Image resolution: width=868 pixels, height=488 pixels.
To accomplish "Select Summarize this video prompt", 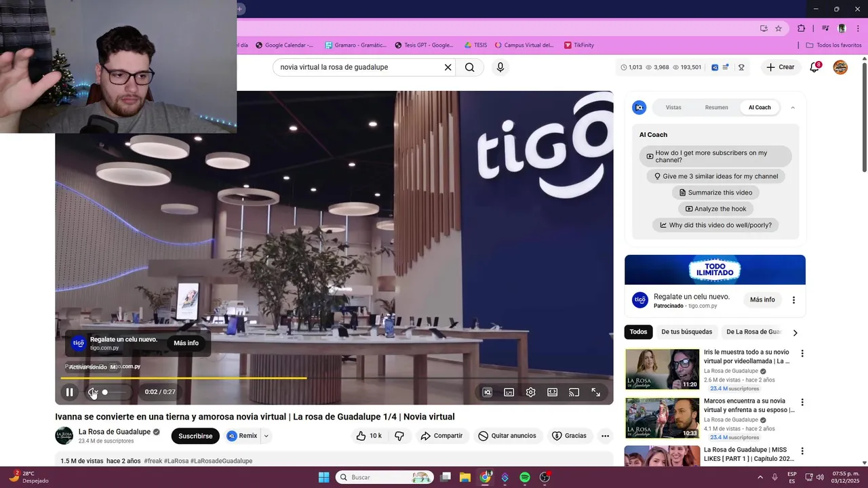I will 715,192.
